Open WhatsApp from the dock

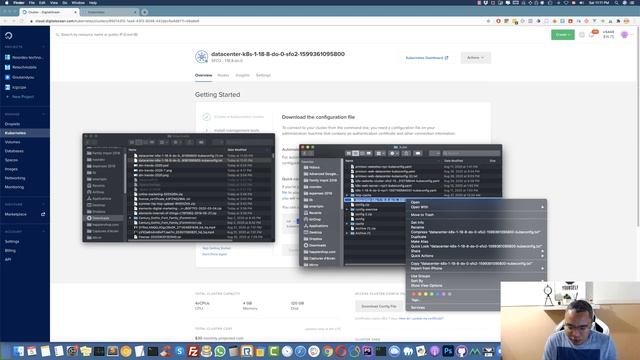click(220, 351)
